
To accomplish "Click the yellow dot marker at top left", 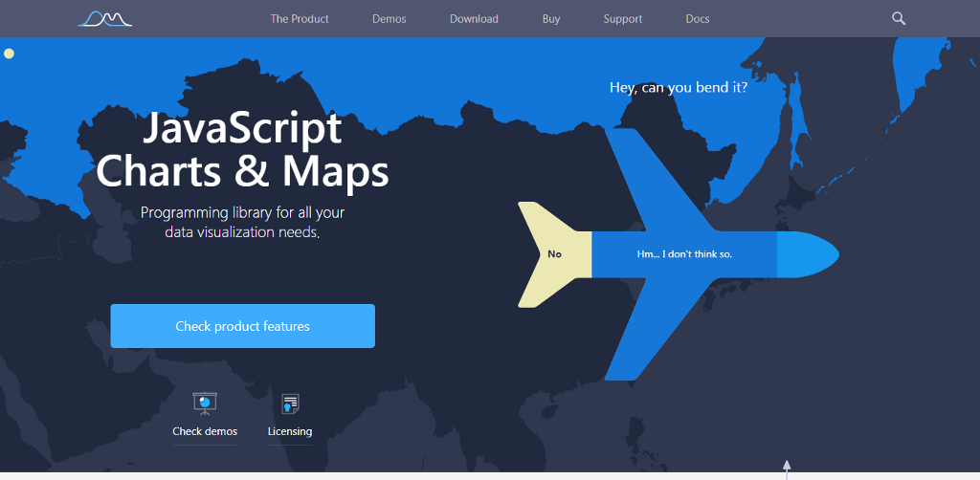I will click(9, 54).
